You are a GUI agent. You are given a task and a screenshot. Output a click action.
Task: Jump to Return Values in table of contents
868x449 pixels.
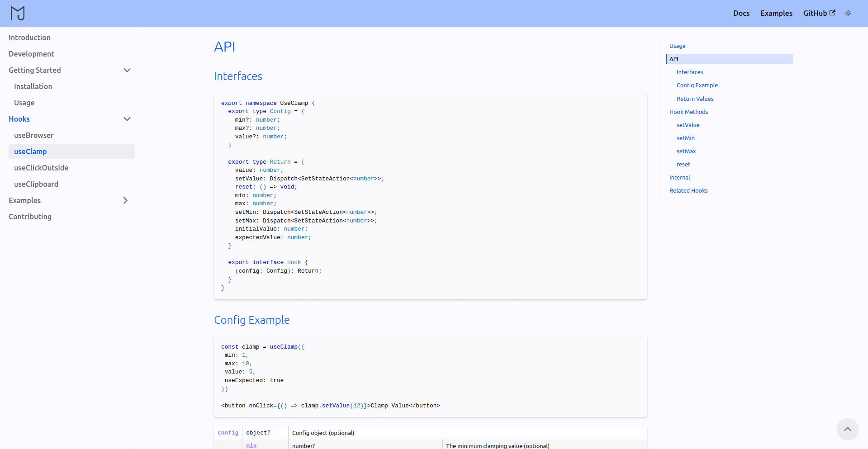[x=695, y=99]
